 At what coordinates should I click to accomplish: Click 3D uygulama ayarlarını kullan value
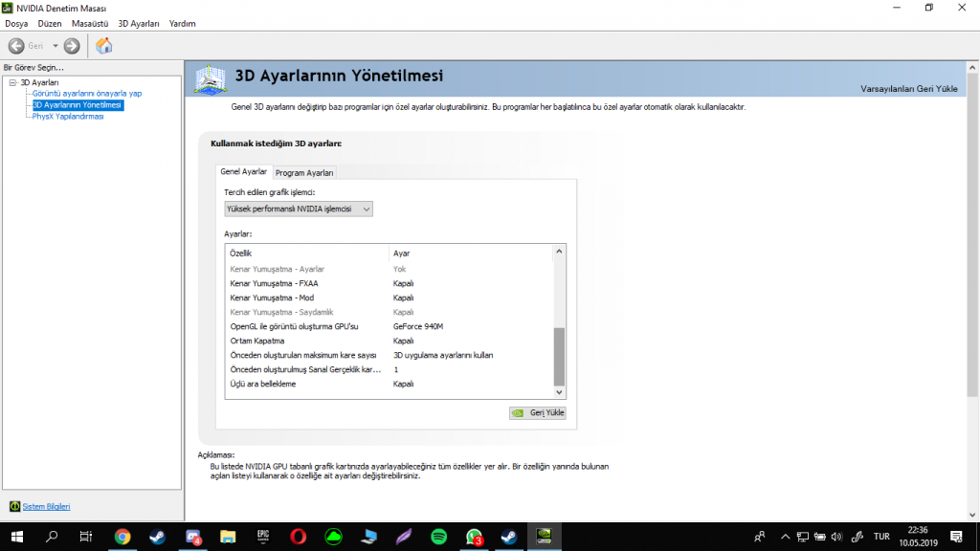[x=443, y=356]
